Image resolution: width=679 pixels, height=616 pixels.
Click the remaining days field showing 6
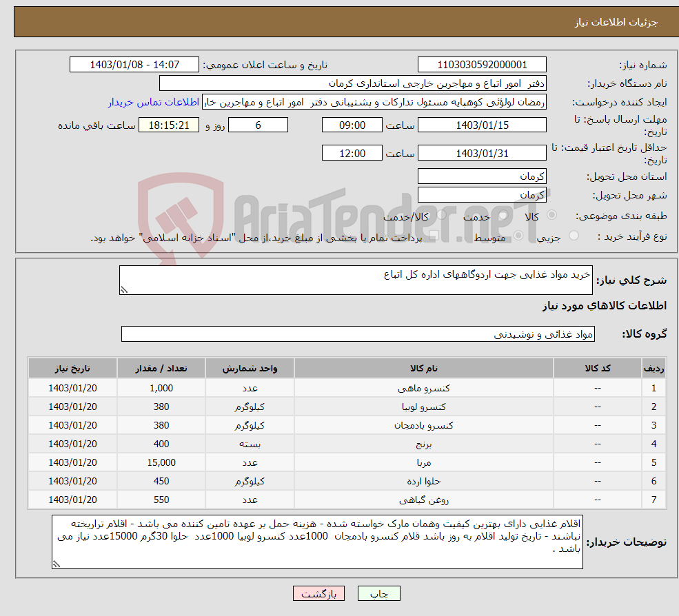(258, 125)
